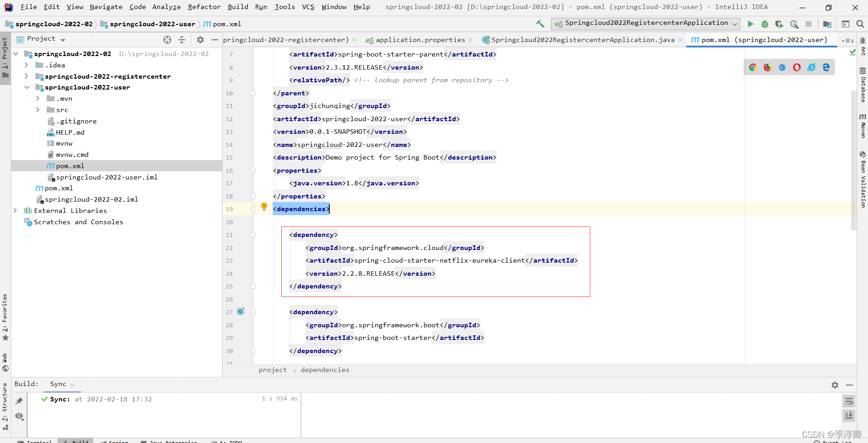Select the HELP.md file
Screen dimensions: 868x443
[x=70, y=132]
